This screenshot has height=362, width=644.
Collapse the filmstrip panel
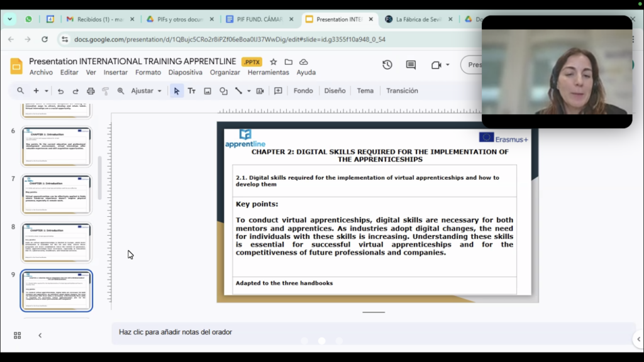tap(40, 336)
